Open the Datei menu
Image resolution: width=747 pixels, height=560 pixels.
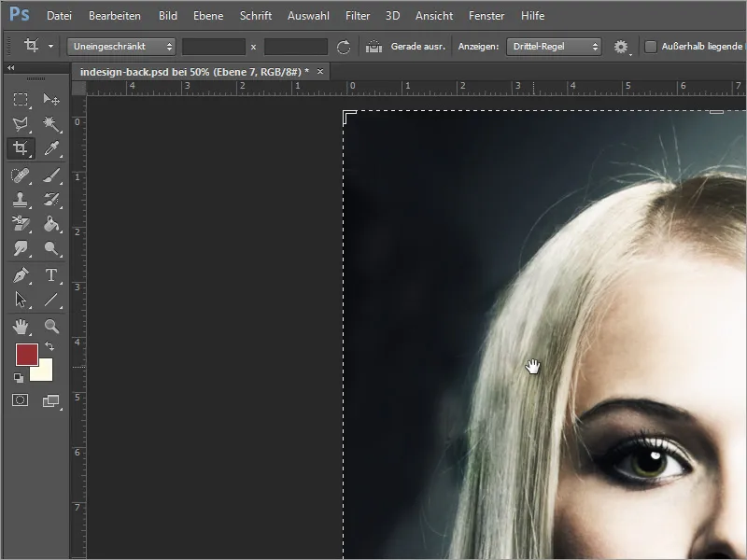(x=59, y=16)
